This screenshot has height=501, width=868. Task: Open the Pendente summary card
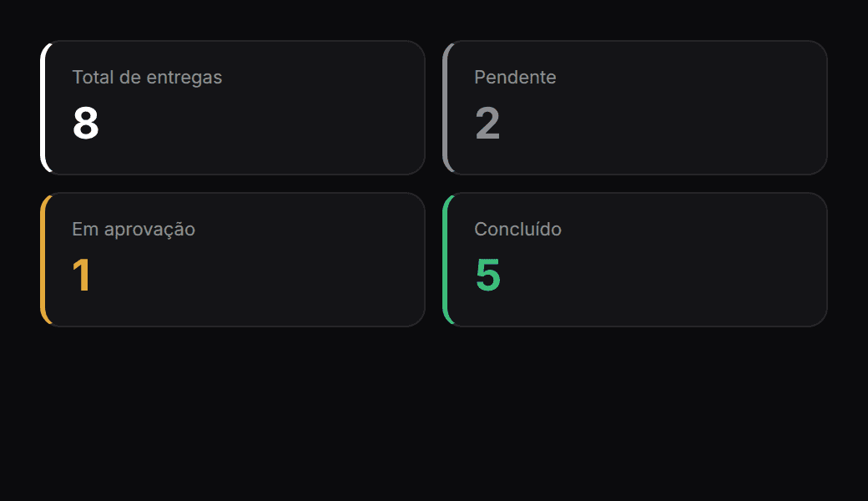635,108
